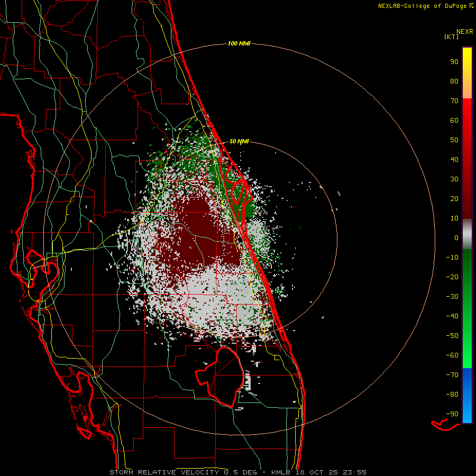Click the 50 value on velocity scale

(454, 140)
